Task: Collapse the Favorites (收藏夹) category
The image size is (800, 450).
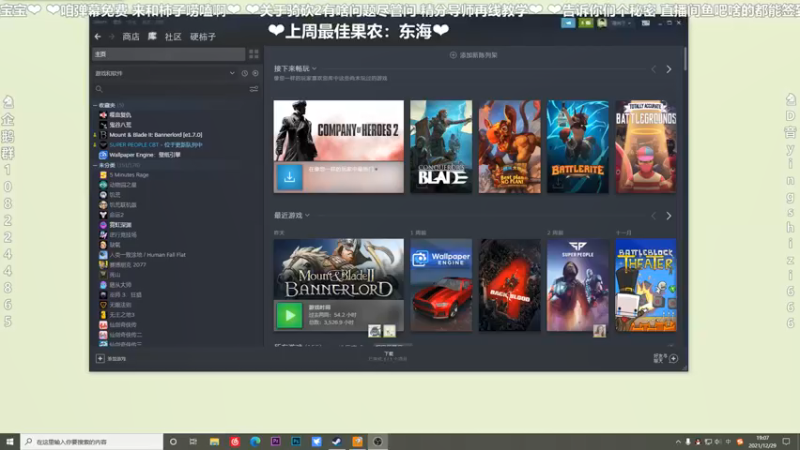Action: (95, 105)
